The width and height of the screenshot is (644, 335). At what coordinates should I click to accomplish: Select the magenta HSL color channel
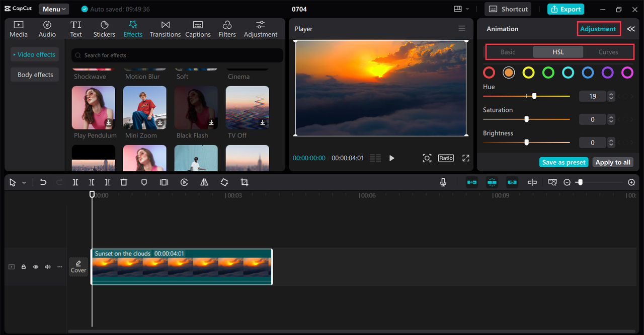point(627,73)
